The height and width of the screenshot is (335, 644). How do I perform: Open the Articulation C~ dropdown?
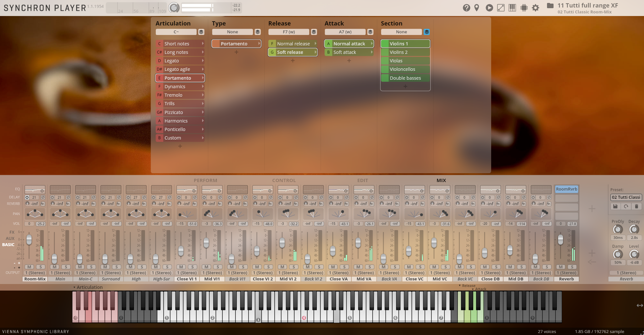click(176, 32)
